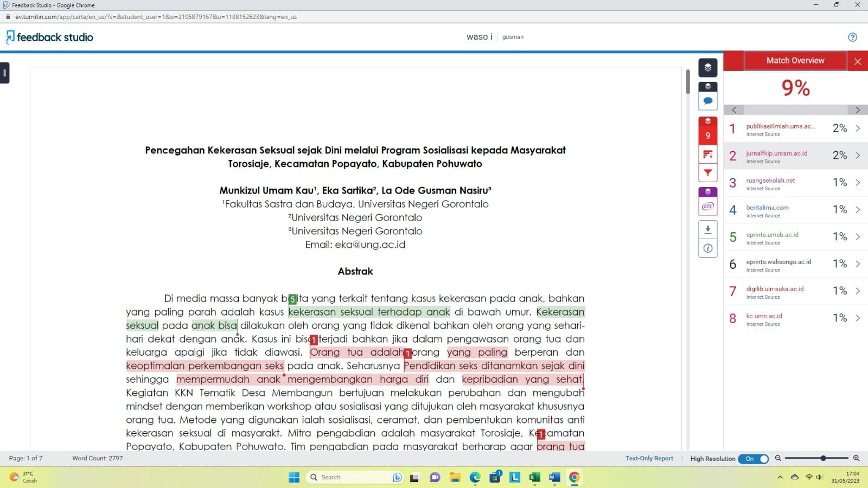Open Excel from the taskbar
868x488 pixels.
pos(534,477)
